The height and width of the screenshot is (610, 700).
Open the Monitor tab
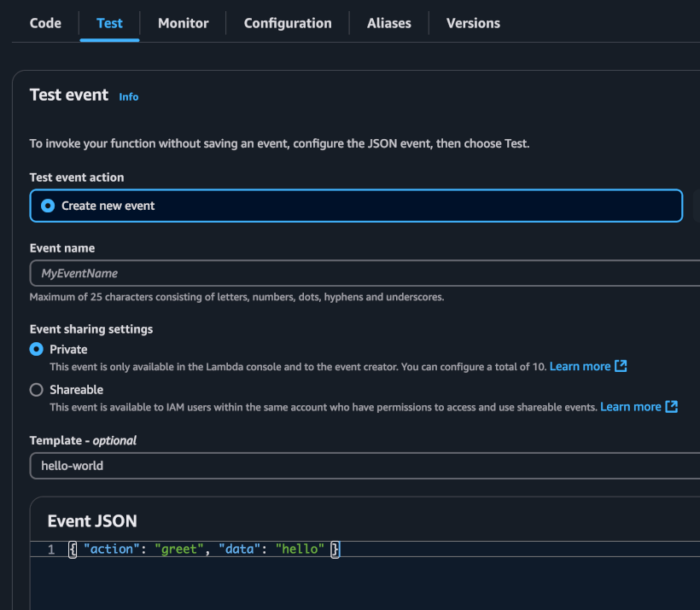click(183, 23)
